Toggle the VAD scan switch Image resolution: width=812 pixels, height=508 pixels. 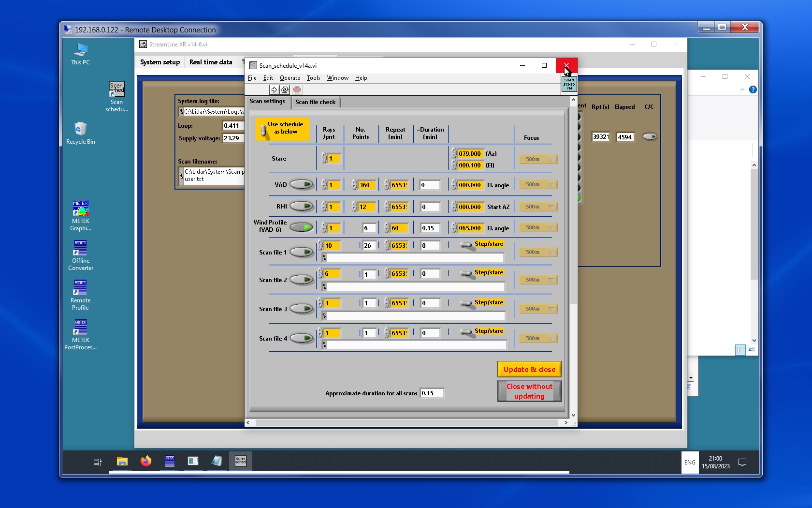tap(302, 184)
